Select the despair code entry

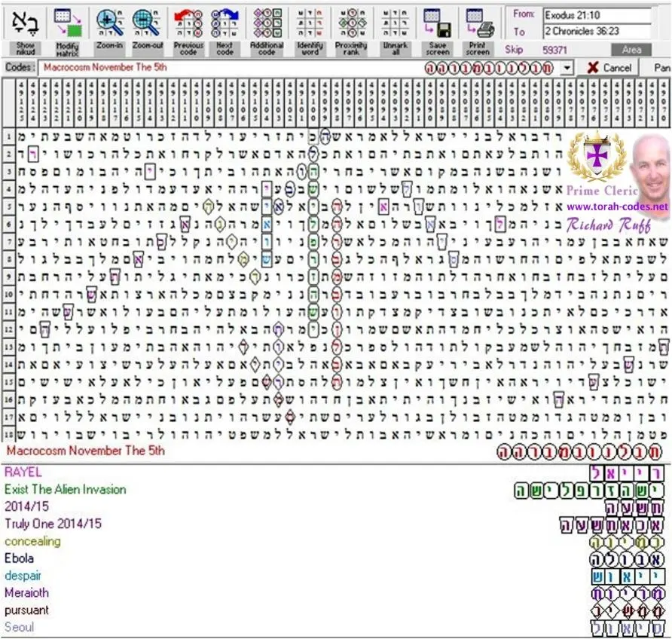click(x=23, y=576)
